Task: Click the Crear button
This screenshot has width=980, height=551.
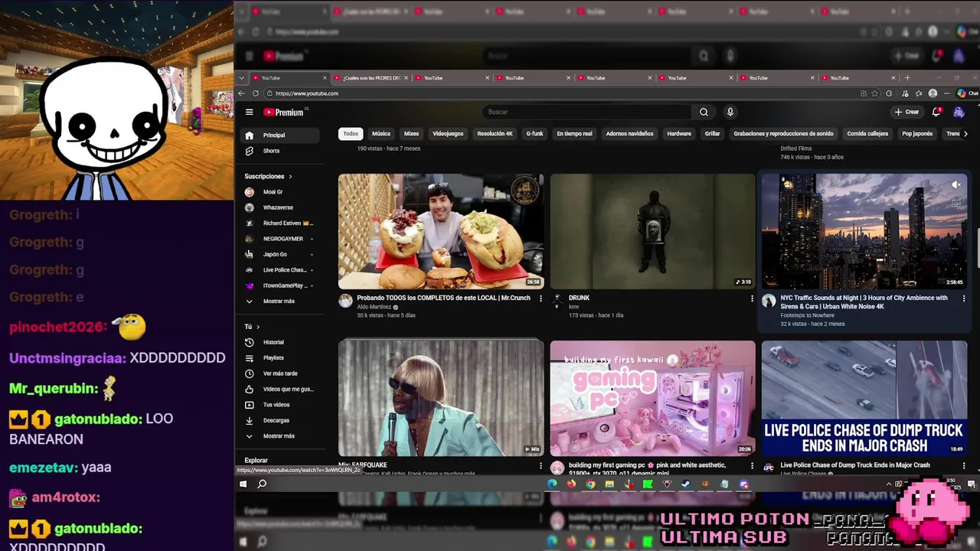Action: point(906,112)
